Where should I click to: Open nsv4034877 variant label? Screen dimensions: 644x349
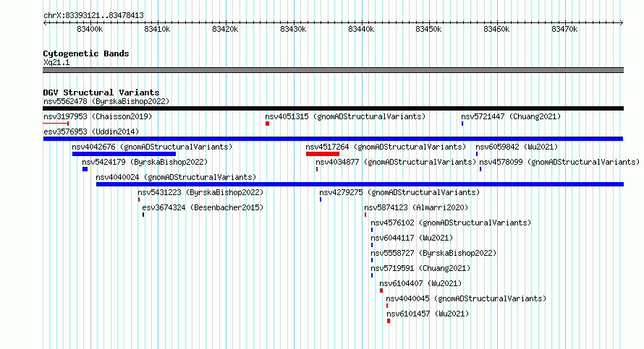coord(396,162)
